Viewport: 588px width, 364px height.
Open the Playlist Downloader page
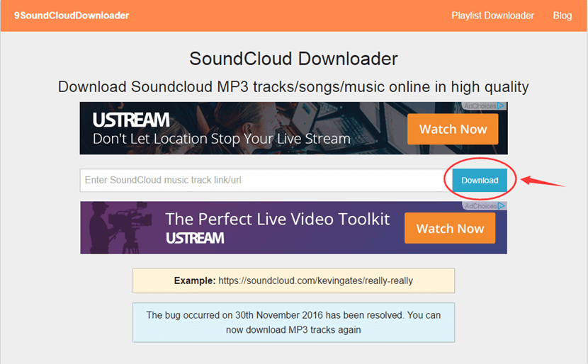tap(493, 16)
